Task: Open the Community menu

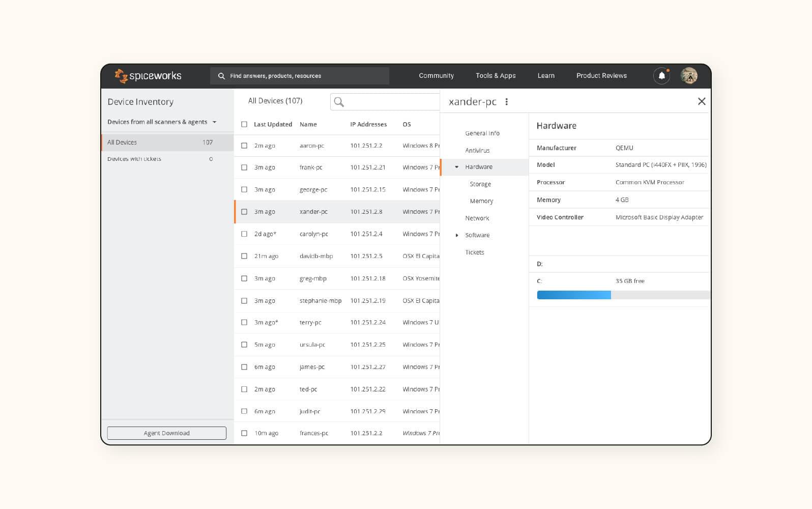Action: [437, 76]
